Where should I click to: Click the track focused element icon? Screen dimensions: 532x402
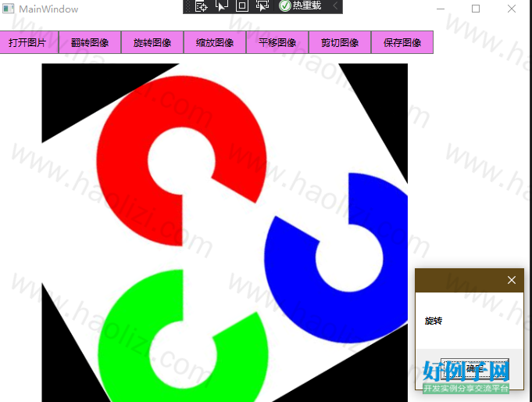pos(262,5)
